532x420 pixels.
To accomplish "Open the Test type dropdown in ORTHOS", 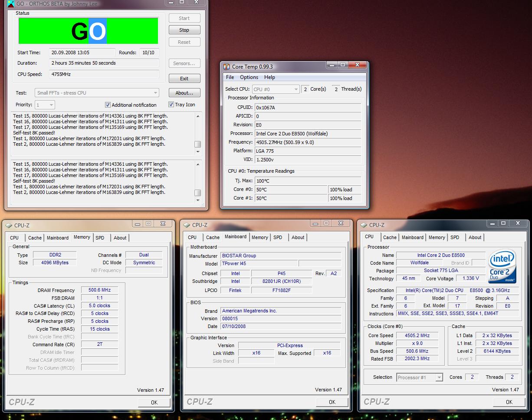I will point(97,93).
